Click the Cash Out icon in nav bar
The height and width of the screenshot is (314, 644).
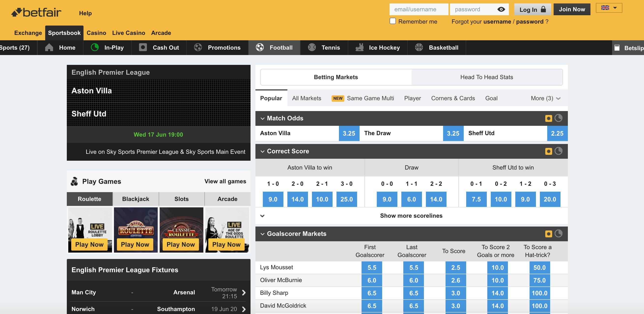pyautogui.click(x=143, y=47)
